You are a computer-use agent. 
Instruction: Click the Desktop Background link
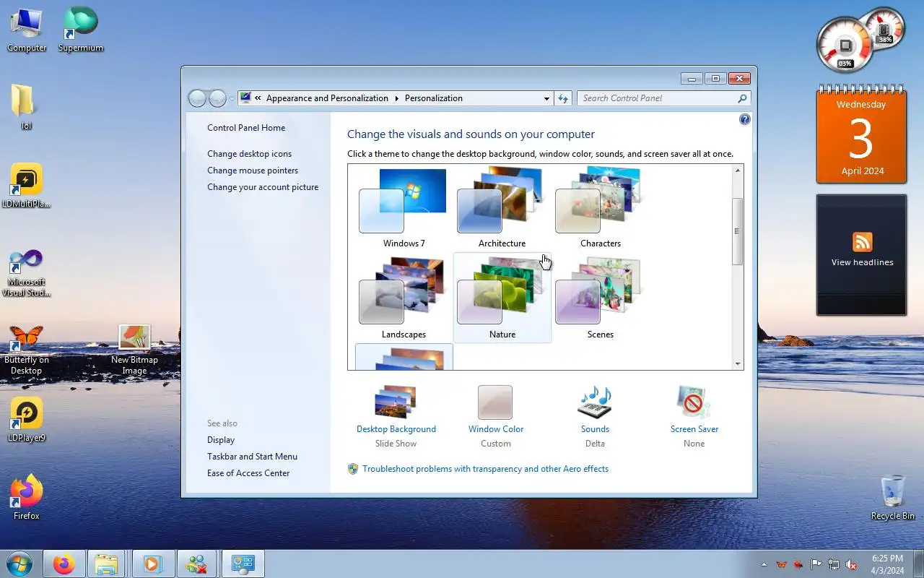396,429
